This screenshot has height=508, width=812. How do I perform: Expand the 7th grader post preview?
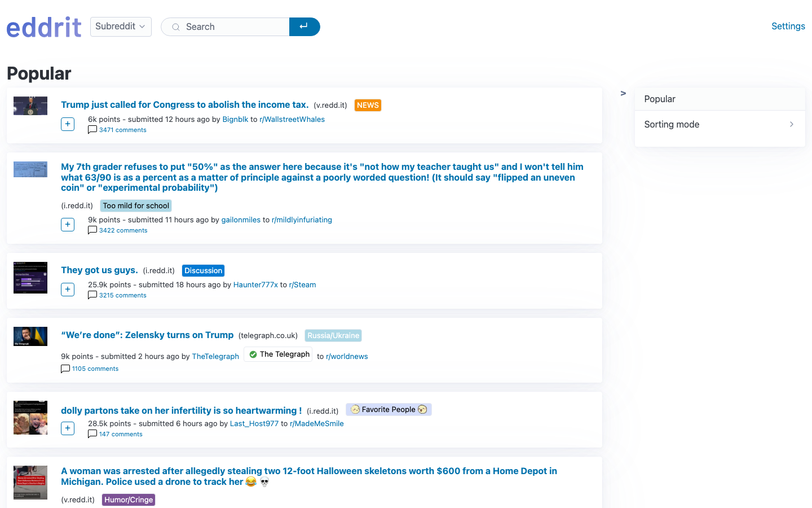click(x=68, y=225)
